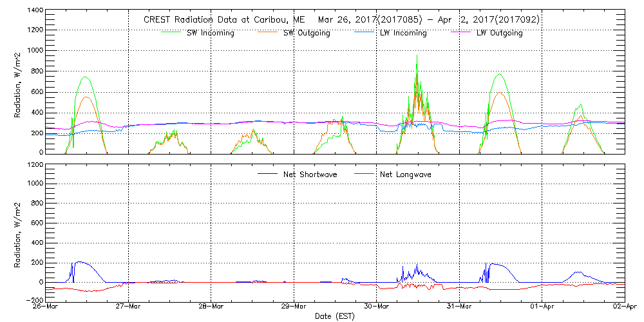Click the tallest green spike on 30 March
The image size is (644, 322).
[417, 56]
